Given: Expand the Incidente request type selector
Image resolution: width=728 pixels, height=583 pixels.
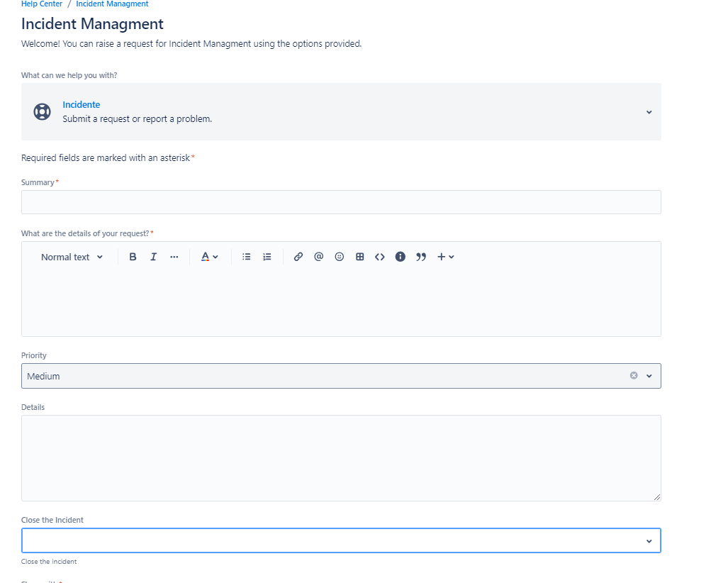Looking at the screenshot, I should pos(648,111).
